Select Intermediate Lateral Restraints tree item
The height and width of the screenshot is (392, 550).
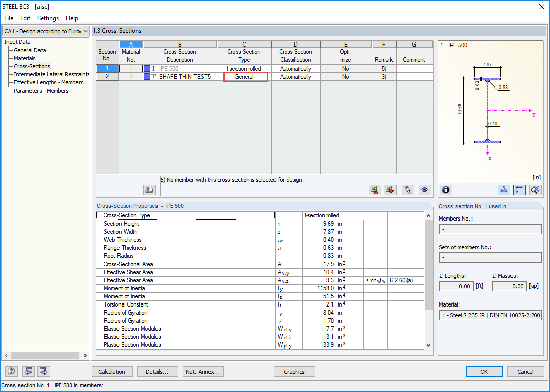coord(51,74)
